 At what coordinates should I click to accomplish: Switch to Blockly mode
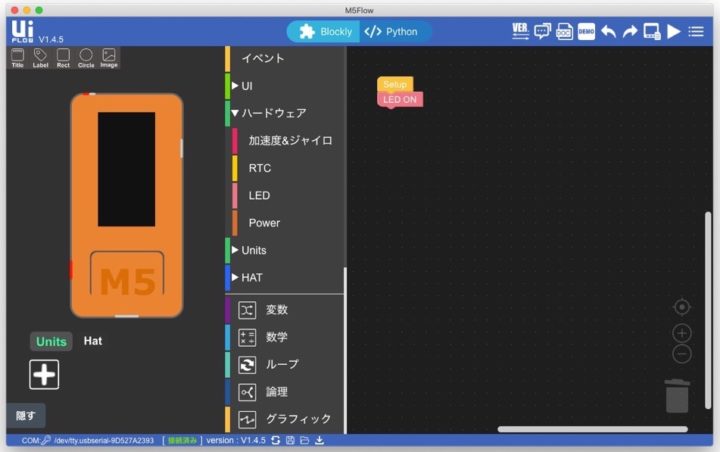coord(324,31)
